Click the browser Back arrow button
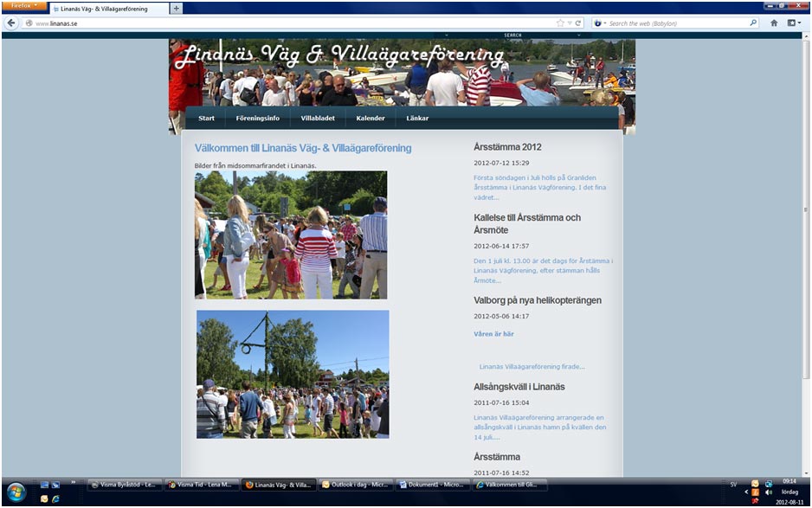Screen dimensions: 812x508 click(11, 23)
